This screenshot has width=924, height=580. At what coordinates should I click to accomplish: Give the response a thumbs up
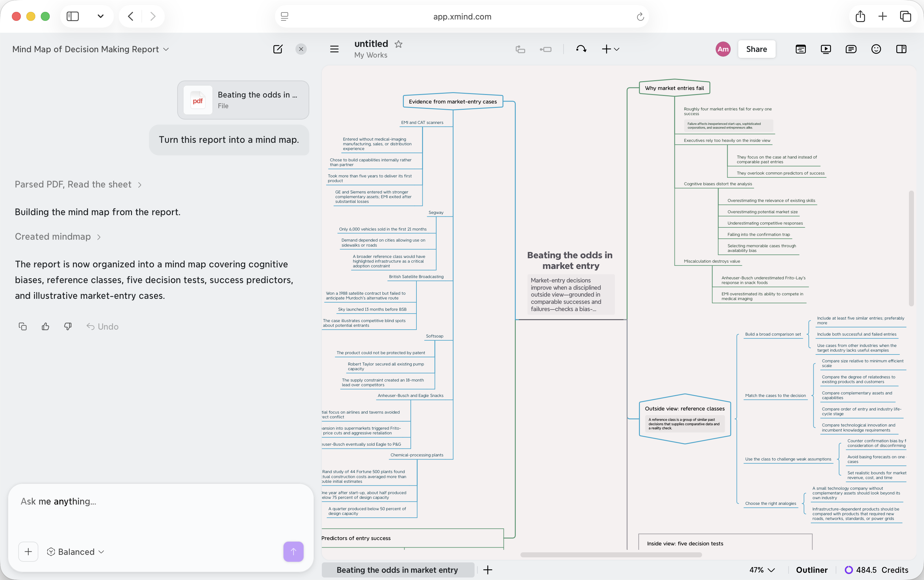(x=45, y=326)
